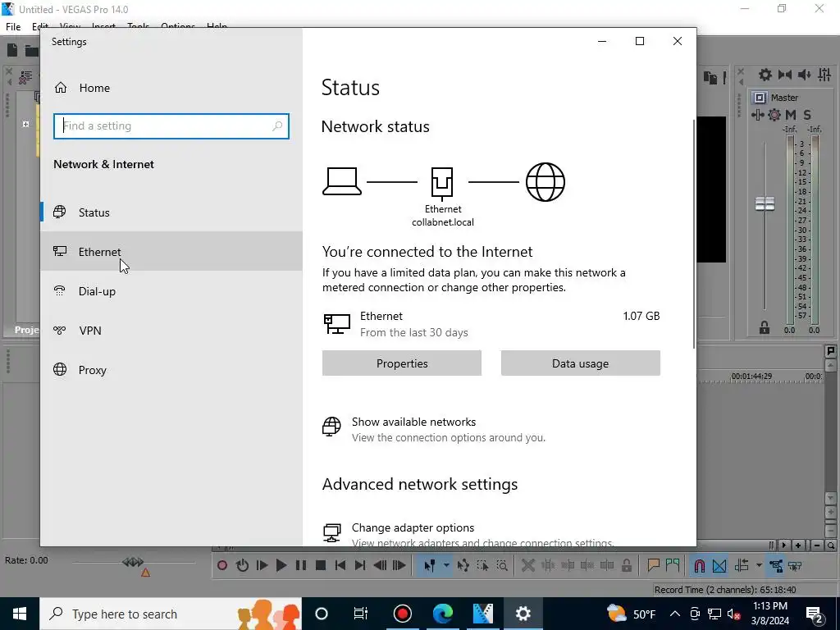The image size is (840, 630).
Task: Show hidden icons chevron in system tray
Action: click(x=675, y=614)
